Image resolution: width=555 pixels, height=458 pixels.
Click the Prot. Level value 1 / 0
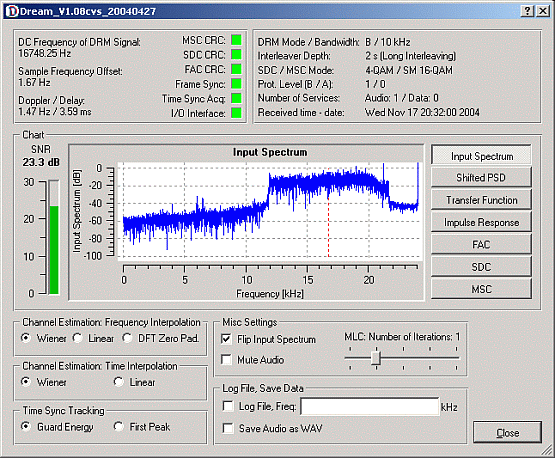tap(375, 84)
